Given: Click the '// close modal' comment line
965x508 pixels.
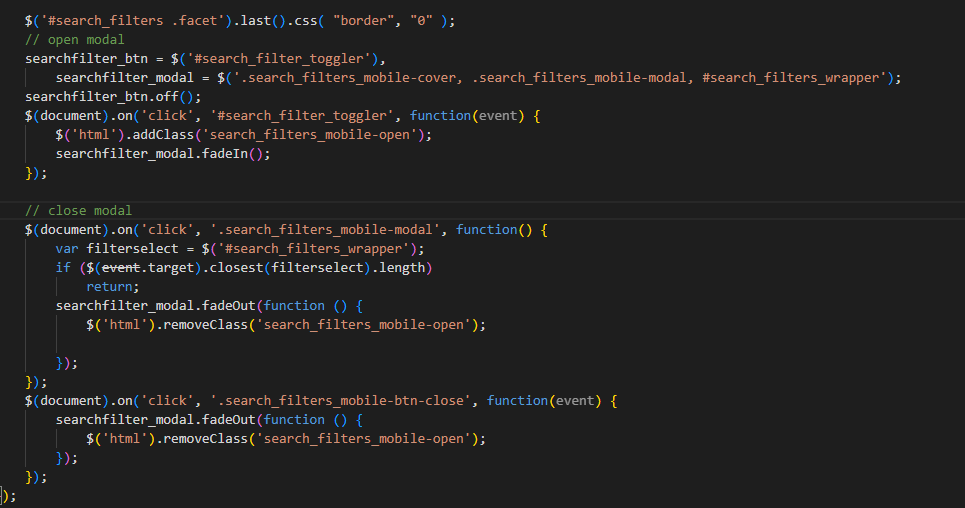Looking at the screenshot, I should [78, 211].
